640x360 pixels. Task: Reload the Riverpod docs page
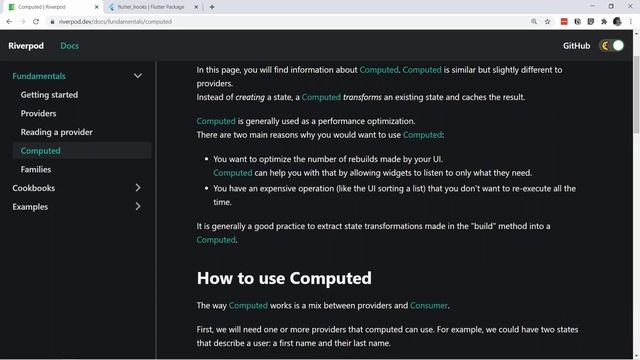(x=36, y=22)
